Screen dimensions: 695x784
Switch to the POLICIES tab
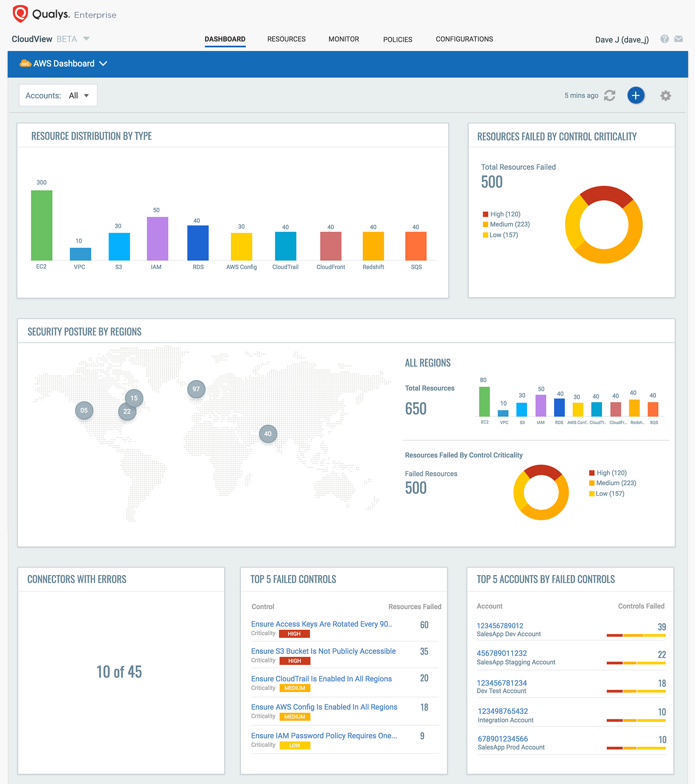pos(397,39)
